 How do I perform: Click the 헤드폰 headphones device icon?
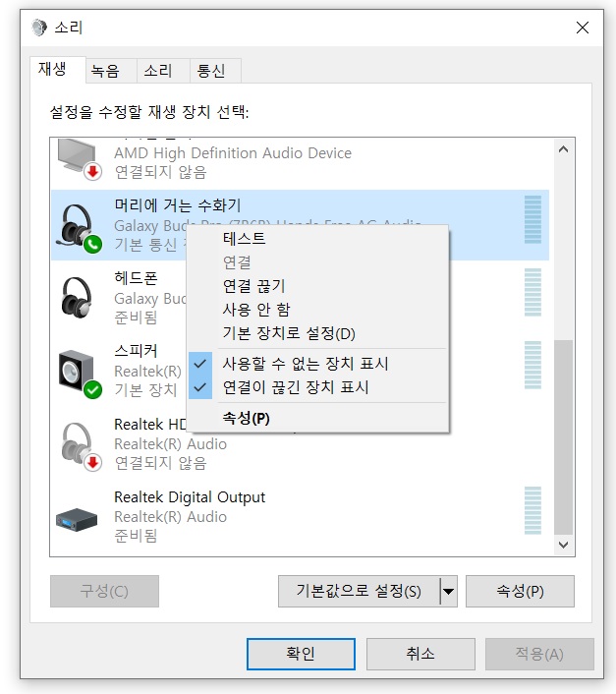coord(78,298)
